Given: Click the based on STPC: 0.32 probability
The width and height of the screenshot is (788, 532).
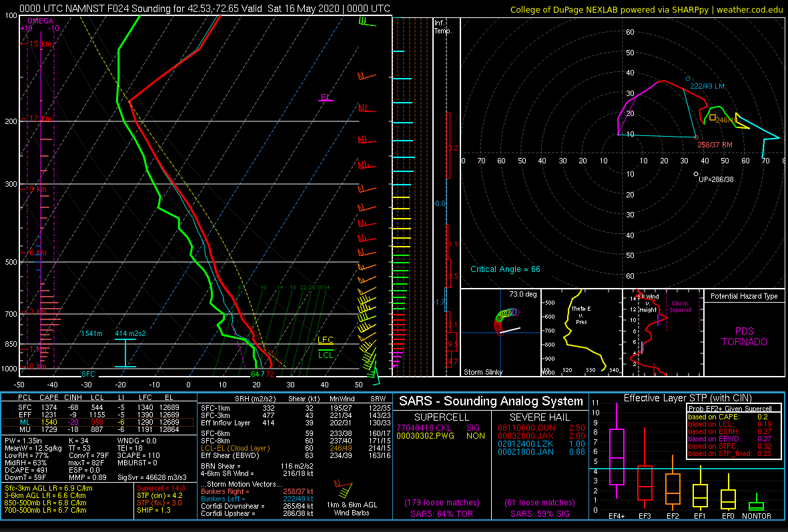Looking at the screenshot, I should coord(730,446).
